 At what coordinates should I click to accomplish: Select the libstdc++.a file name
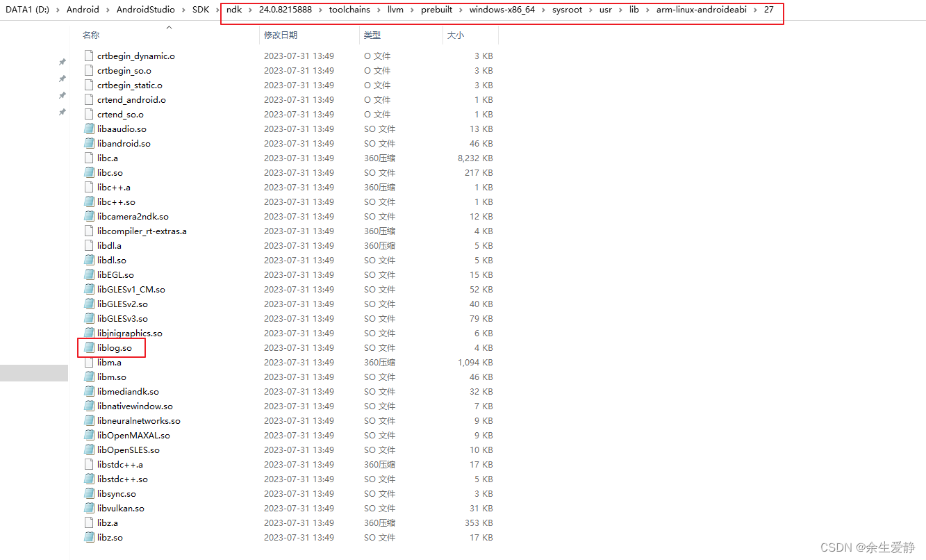120,464
